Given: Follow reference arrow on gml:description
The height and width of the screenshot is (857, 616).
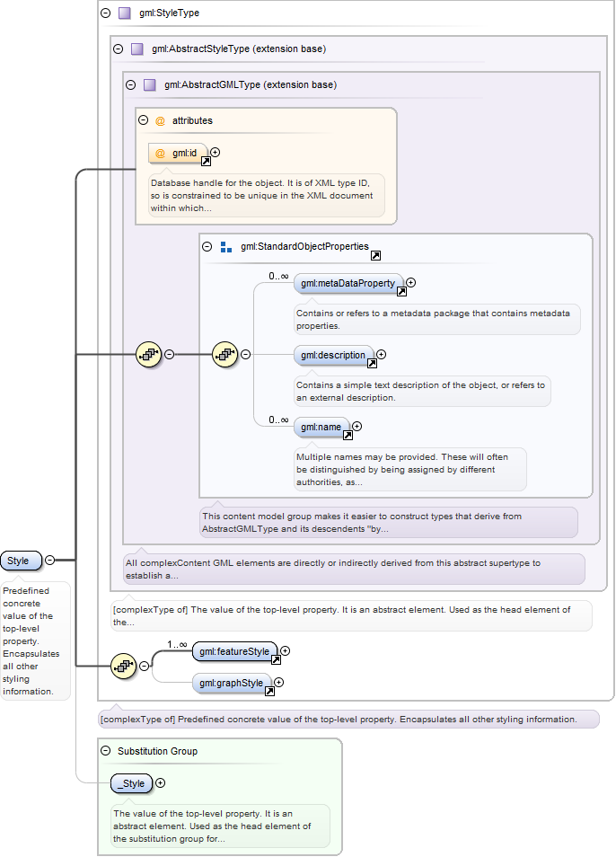Looking at the screenshot, I should click(x=372, y=363).
